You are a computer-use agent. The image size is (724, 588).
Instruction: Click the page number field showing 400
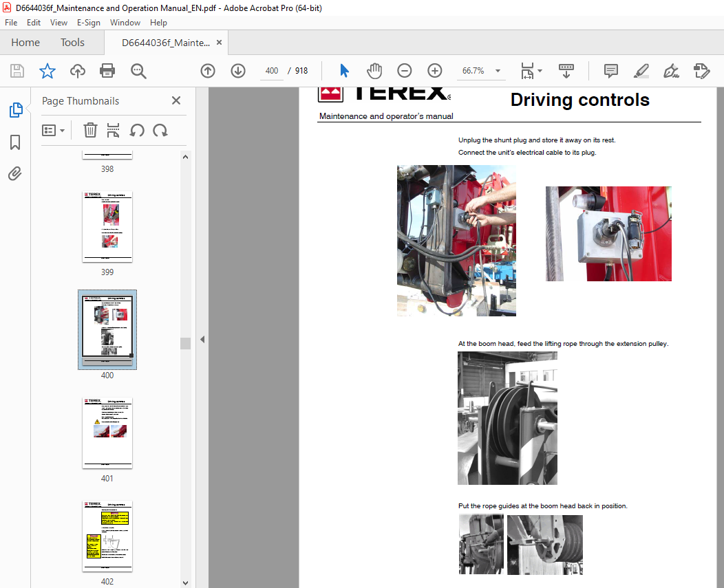(x=271, y=71)
